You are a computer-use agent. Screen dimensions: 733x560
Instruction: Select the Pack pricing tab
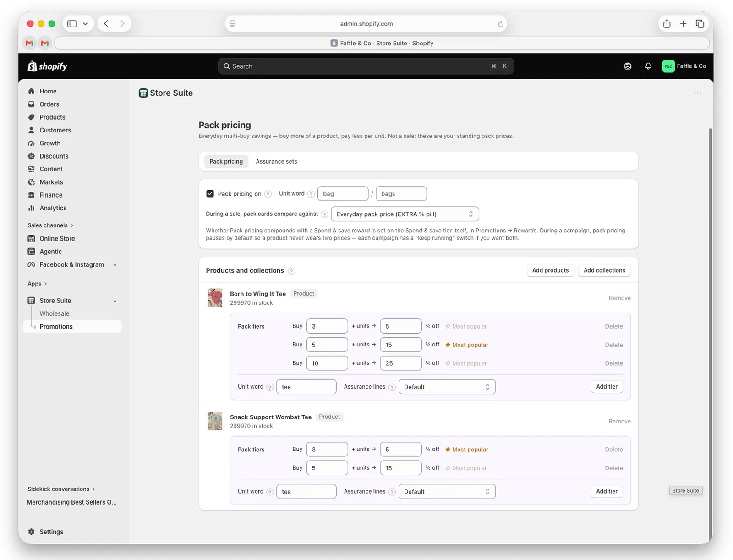(x=226, y=161)
